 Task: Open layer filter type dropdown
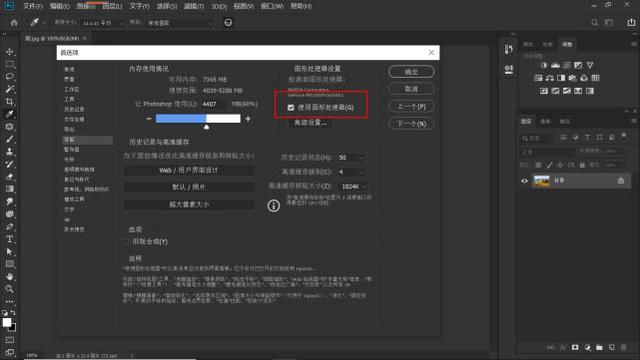(x=537, y=138)
